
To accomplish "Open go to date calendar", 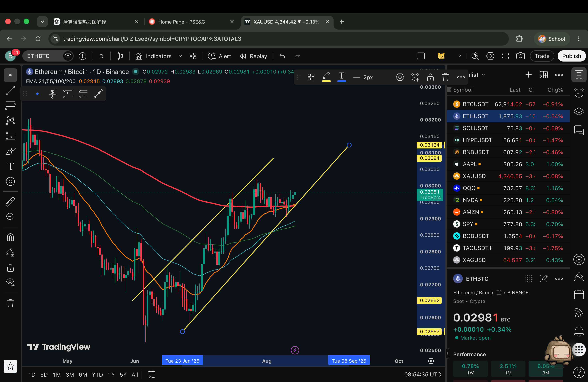I will (151, 374).
